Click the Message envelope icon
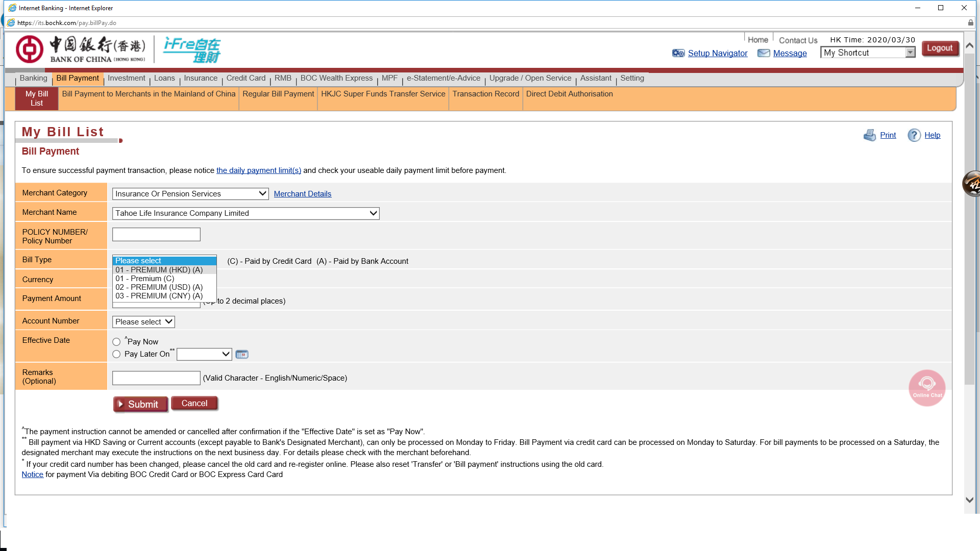 point(764,53)
